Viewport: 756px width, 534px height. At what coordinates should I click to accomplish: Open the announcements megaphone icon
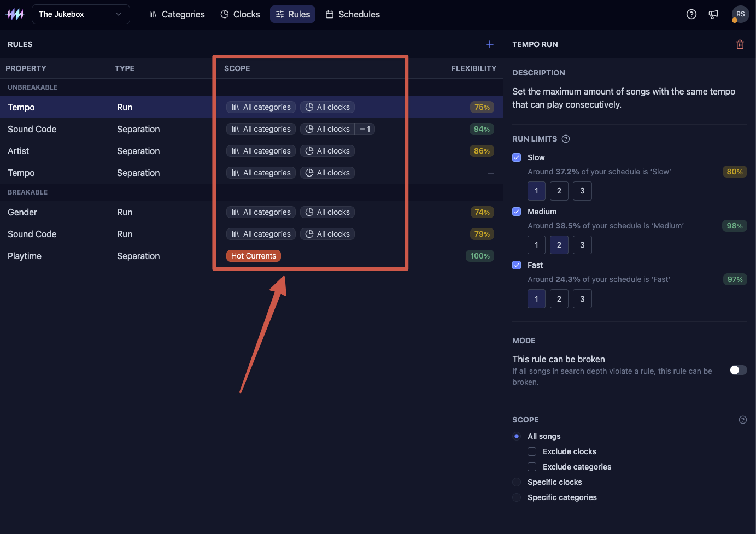(713, 14)
